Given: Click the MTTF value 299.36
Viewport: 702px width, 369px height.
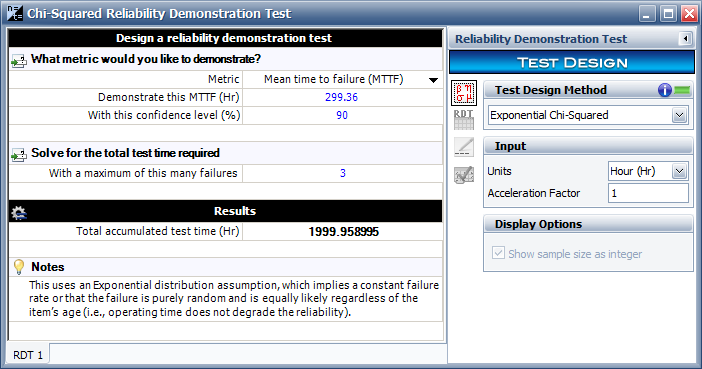Looking at the screenshot, I should tap(342, 97).
